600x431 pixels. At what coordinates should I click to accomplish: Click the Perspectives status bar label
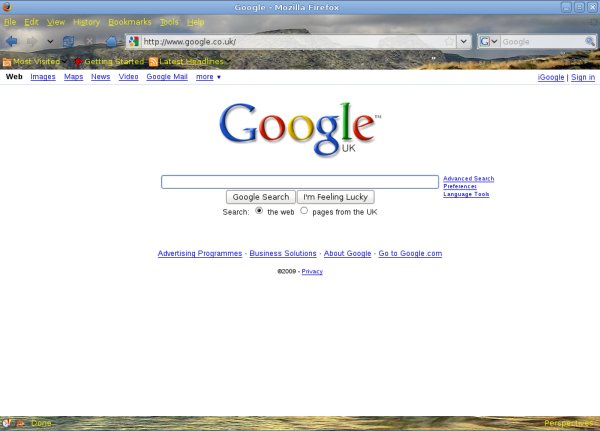pyautogui.click(x=569, y=423)
